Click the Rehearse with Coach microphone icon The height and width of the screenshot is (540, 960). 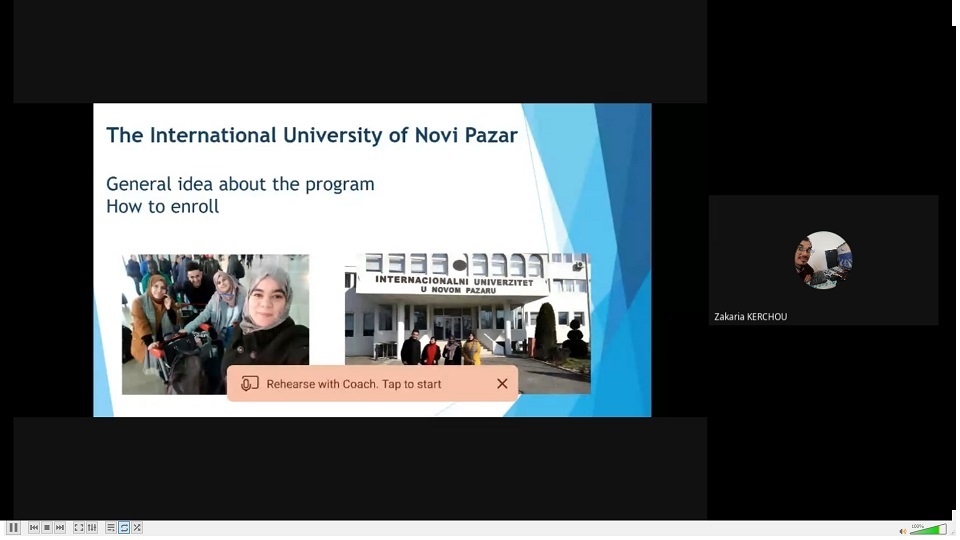(x=249, y=384)
